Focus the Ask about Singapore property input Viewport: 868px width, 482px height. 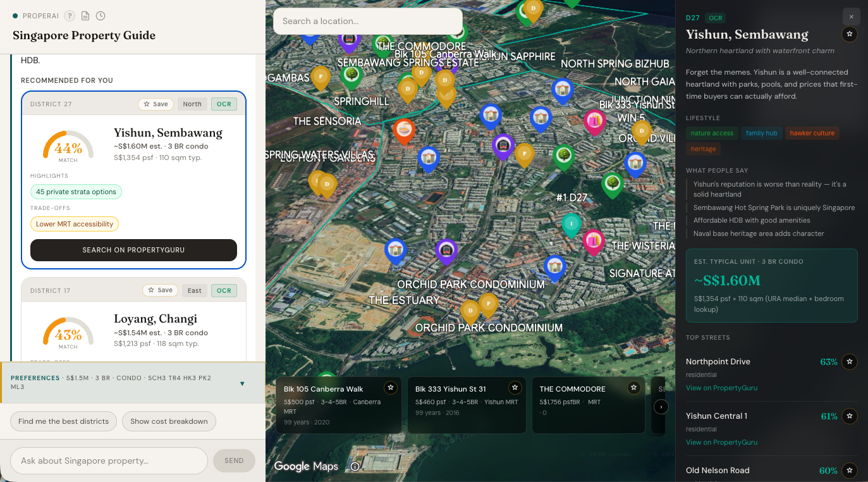[109, 460]
